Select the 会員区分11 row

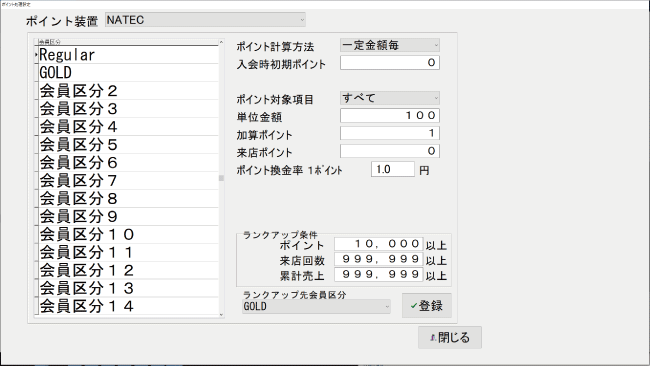[x=129, y=252]
